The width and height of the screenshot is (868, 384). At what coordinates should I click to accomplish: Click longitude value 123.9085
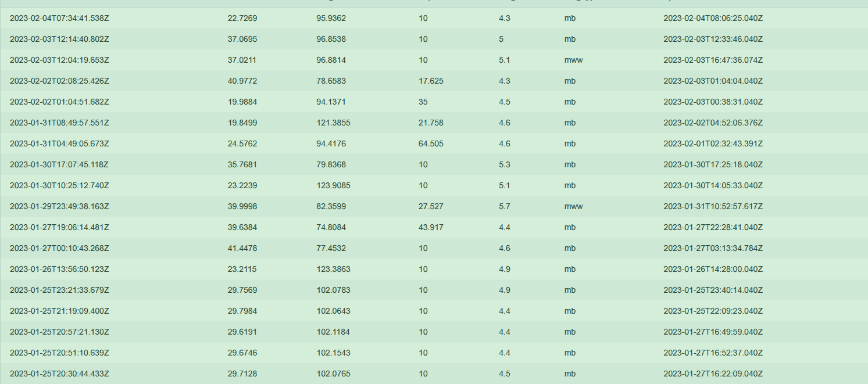click(329, 185)
